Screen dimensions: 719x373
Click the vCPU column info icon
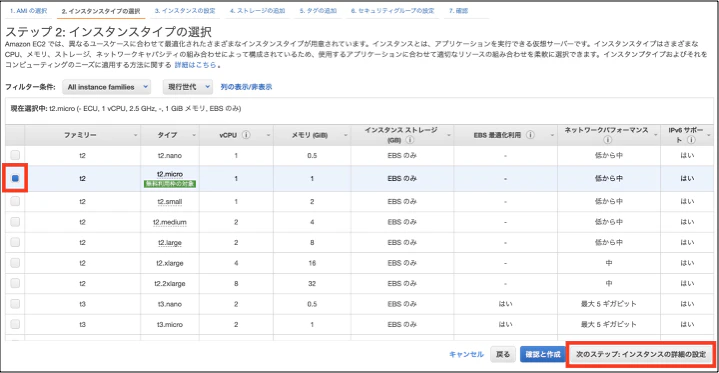(246, 135)
